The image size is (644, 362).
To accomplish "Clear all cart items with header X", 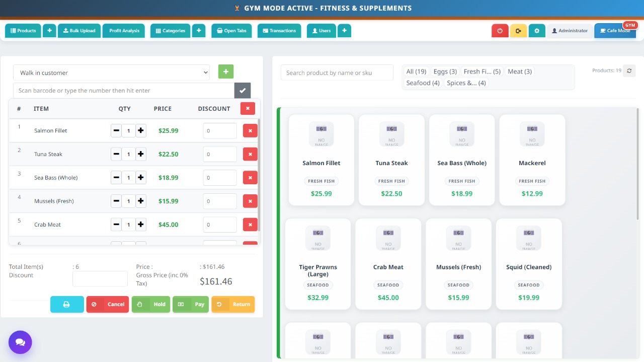I will (x=248, y=108).
